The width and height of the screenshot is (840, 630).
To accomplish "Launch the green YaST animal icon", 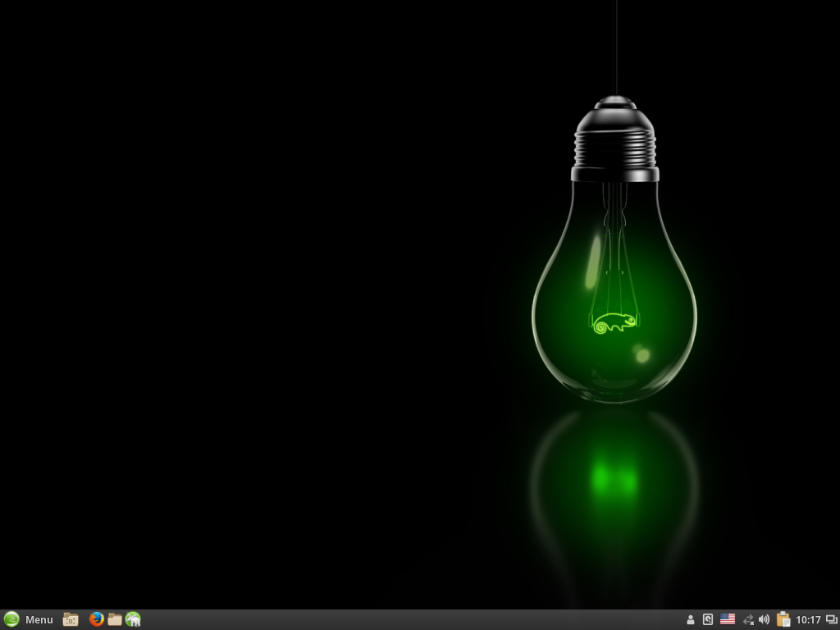I will point(133,619).
